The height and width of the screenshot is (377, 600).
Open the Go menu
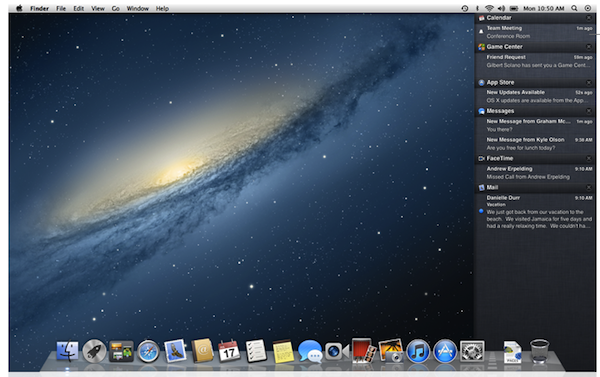coord(116,8)
